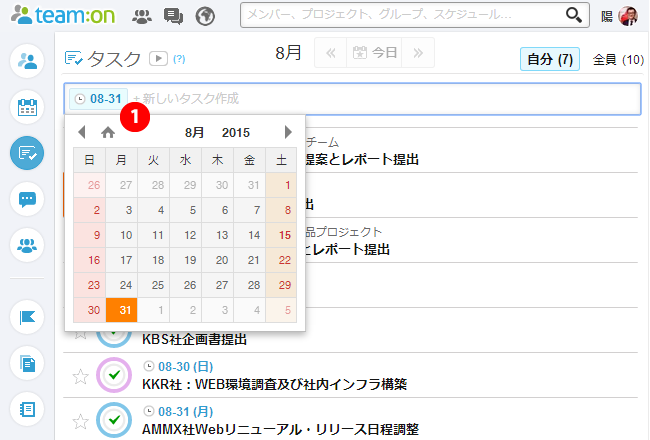650x440 pixels.
Task: Toggle completion check for KKR社 task
Action: click(x=114, y=375)
